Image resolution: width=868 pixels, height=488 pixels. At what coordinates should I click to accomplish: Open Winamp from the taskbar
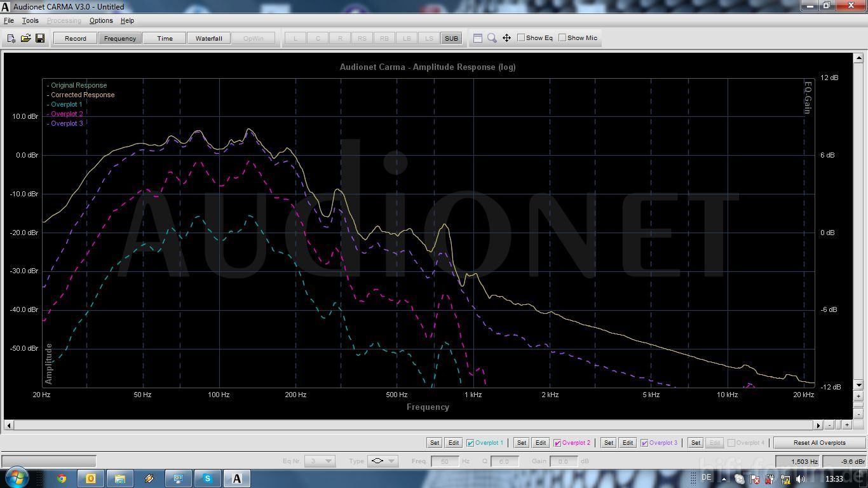pyautogui.click(x=149, y=478)
